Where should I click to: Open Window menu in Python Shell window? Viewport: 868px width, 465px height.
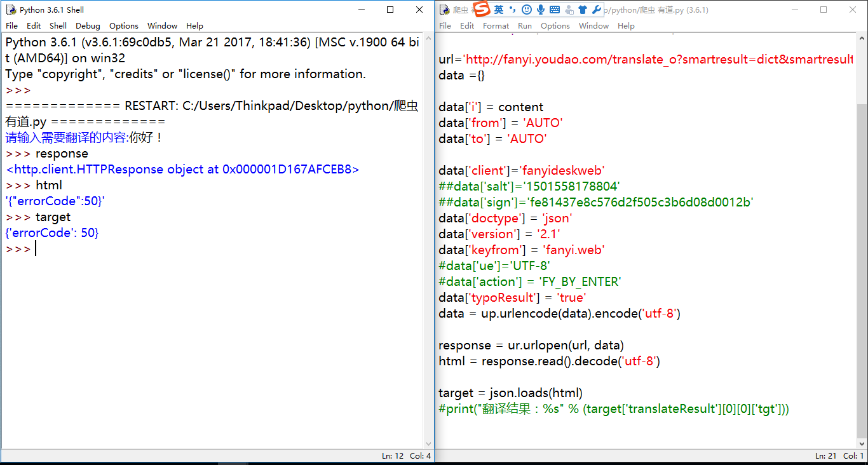[162, 26]
